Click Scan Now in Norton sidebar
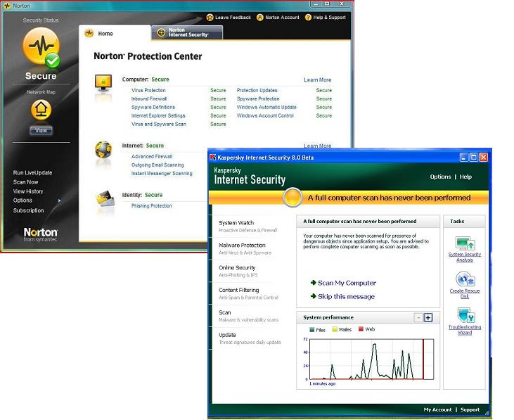The height and width of the screenshot is (420, 514). pos(25,182)
